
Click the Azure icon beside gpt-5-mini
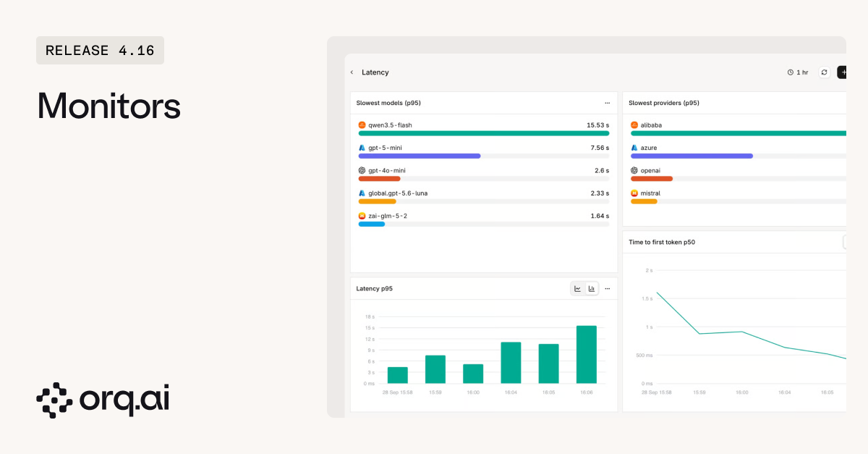(x=362, y=148)
